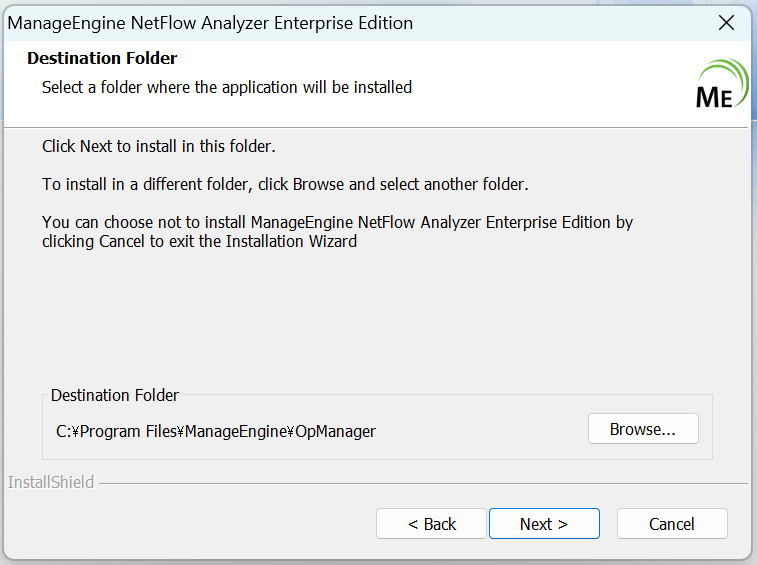757x565 pixels.
Task: Click the 'You can choose not to install' paragraph
Action: tap(337, 232)
